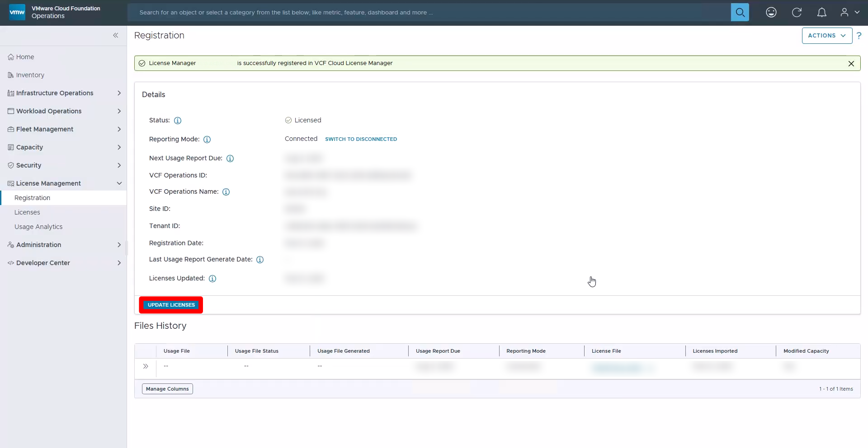Select Registration in sidebar

[63, 198]
